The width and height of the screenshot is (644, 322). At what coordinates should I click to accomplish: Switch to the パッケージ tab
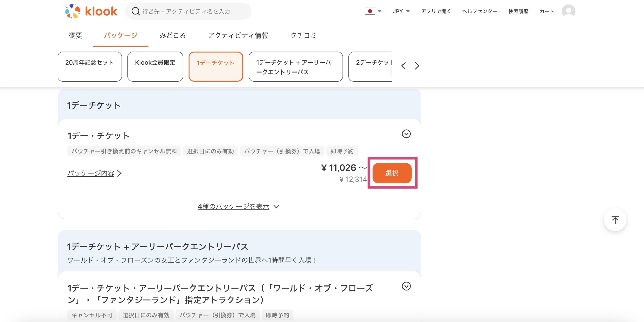[x=121, y=35]
